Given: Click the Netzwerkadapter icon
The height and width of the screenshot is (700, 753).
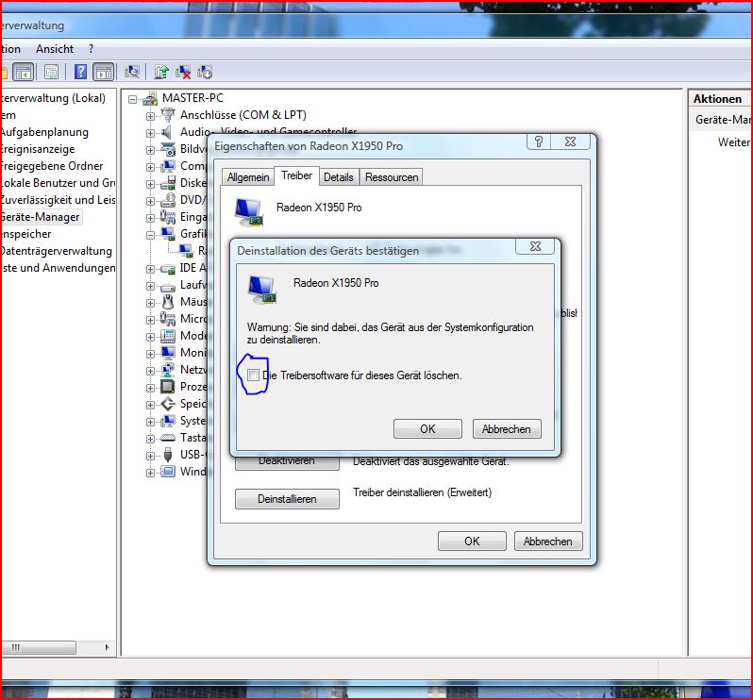Looking at the screenshot, I should coord(168,370).
